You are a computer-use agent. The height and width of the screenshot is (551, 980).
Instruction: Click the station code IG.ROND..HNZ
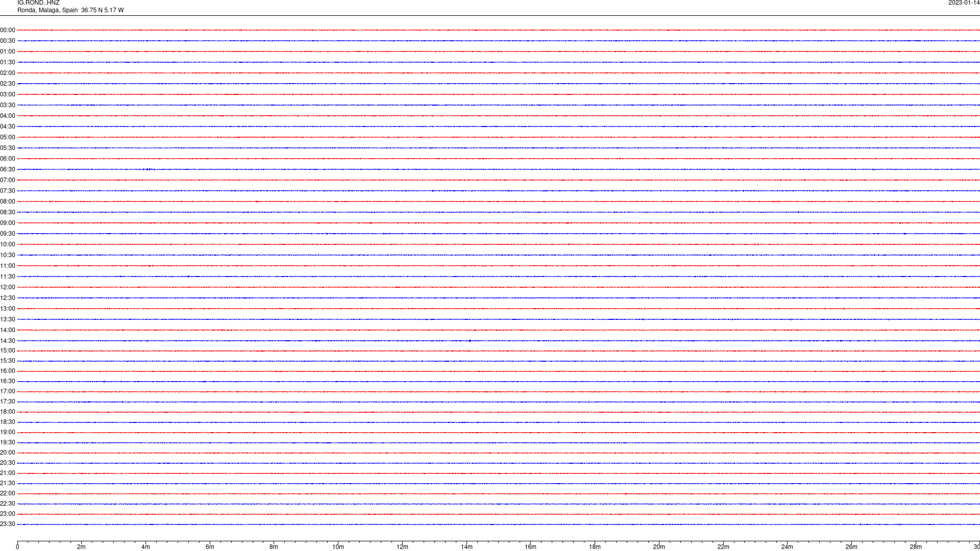click(x=38, y=3)
